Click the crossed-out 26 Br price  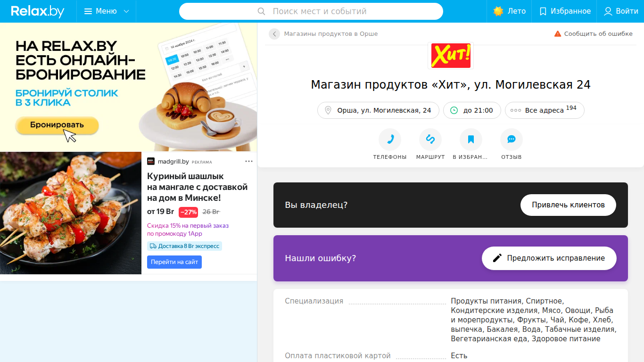[x=211, y=212]
